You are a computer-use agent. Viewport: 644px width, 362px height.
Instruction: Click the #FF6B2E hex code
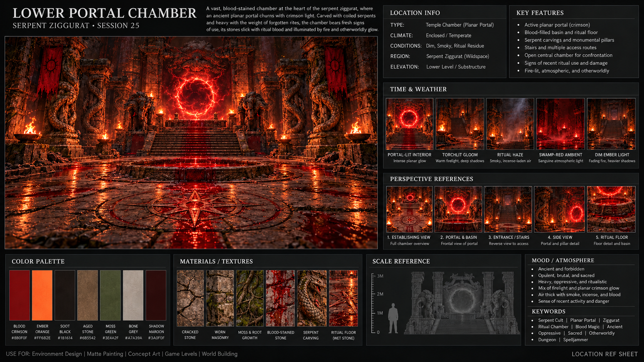[42, 338]
